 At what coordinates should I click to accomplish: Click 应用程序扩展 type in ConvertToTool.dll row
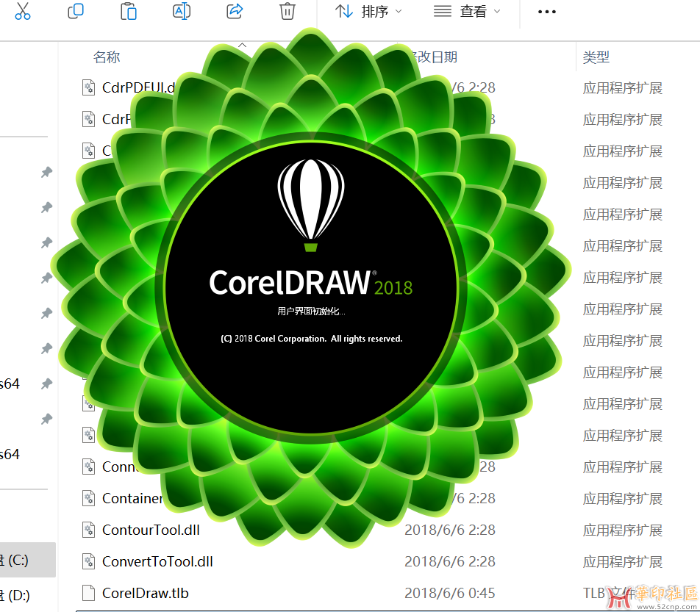[x=623, y=562]
